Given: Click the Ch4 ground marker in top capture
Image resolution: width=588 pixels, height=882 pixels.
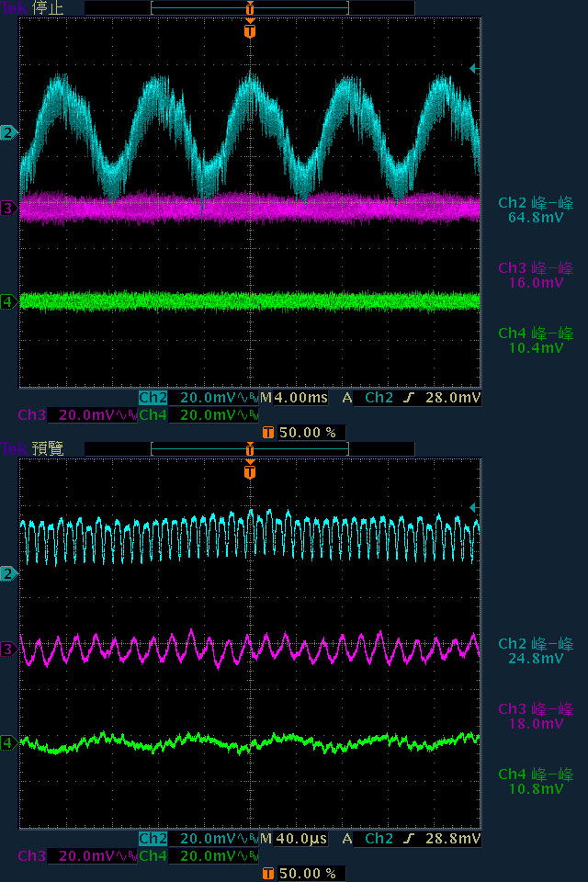Looking at the screenshot, I should pos(8,302).
